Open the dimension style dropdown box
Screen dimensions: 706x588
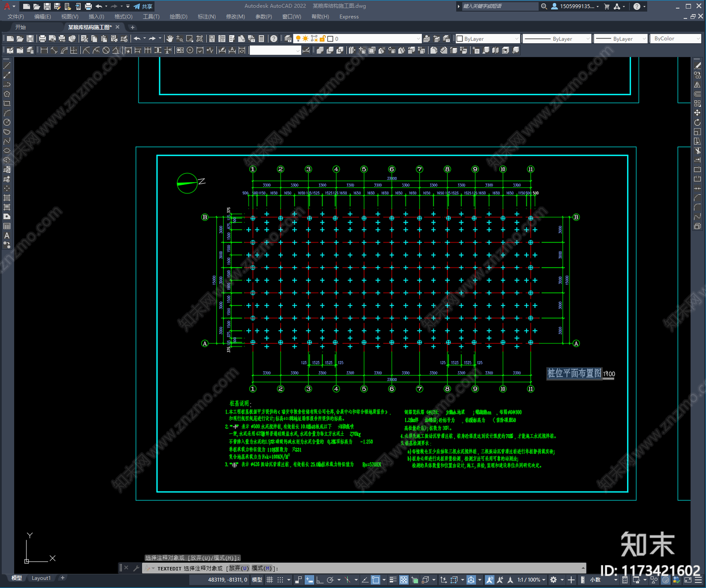(x=275, y=50)
